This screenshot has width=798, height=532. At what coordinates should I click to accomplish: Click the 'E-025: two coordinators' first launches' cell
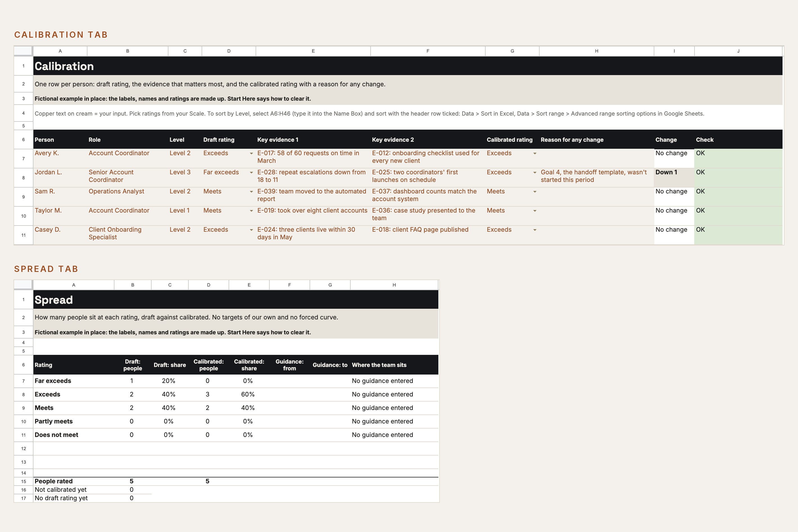(428, 178)
